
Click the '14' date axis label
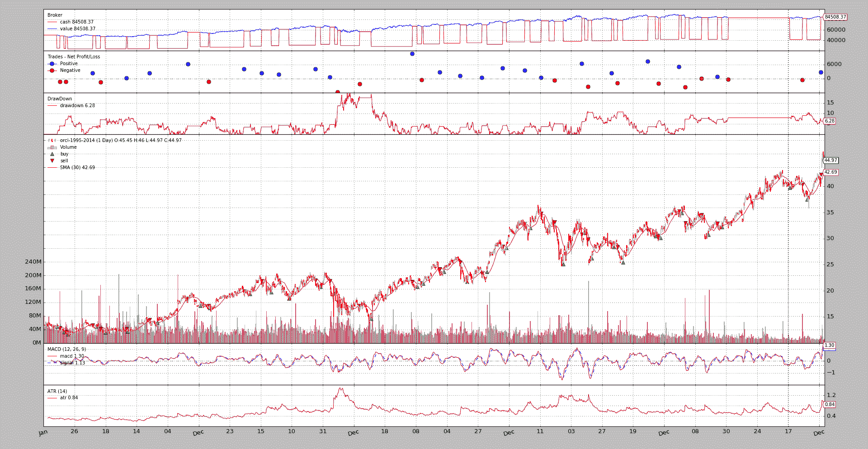click(137, 431)
